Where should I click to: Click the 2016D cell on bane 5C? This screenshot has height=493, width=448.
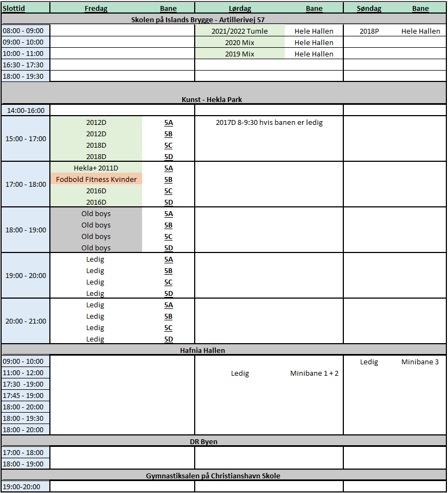tap(96, 191)
